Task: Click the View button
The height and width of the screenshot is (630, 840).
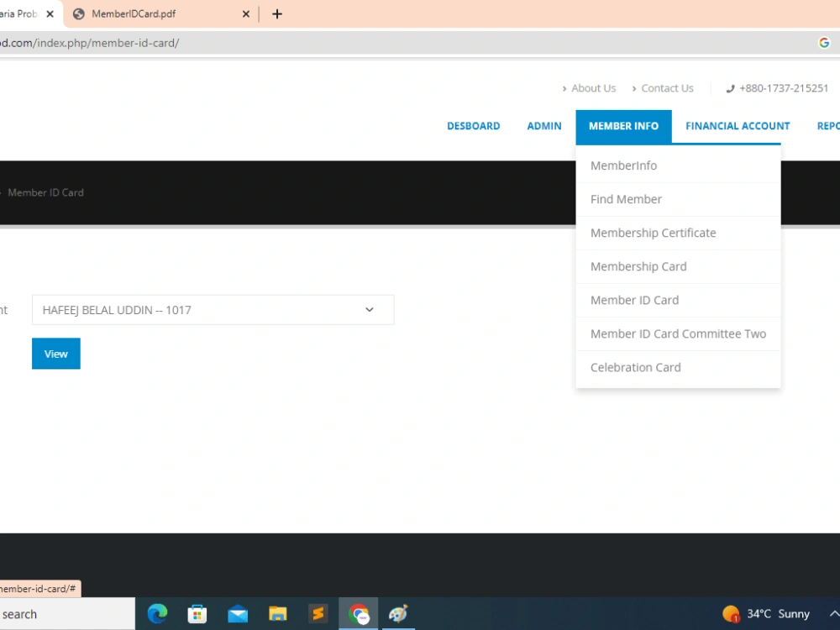Action: click(56, 354)
